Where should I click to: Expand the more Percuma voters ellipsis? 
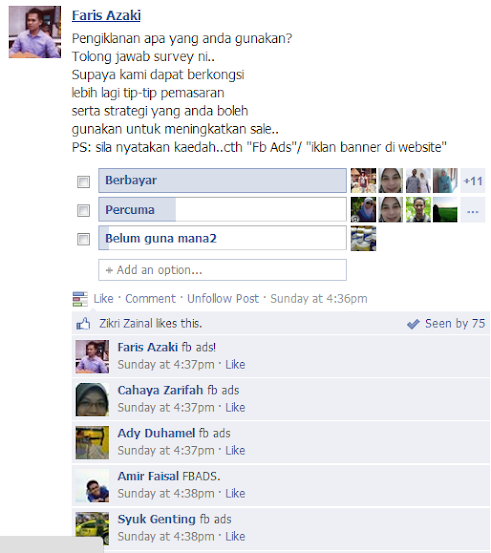(473, 210)
